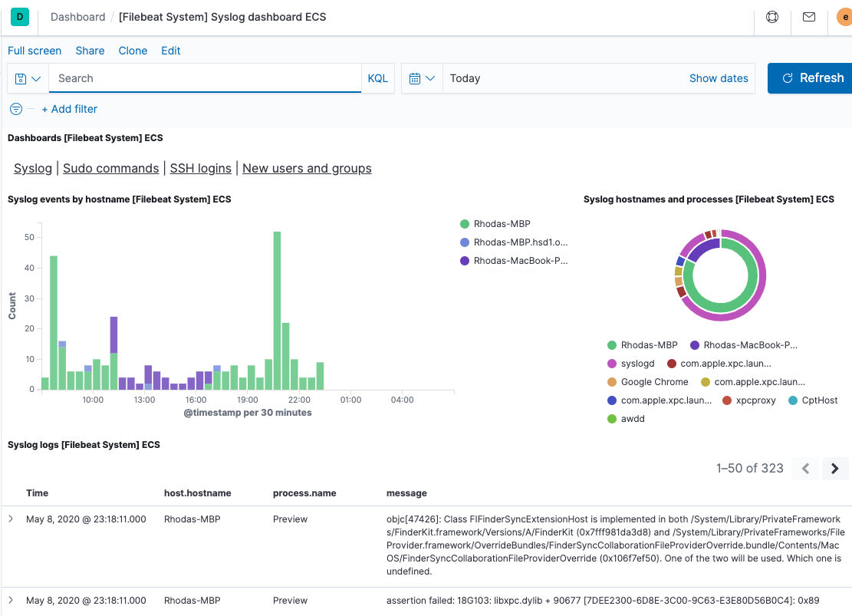Open the date range dropdown chevron
Screen dimensions: 852x616
[x=432, y=77]
